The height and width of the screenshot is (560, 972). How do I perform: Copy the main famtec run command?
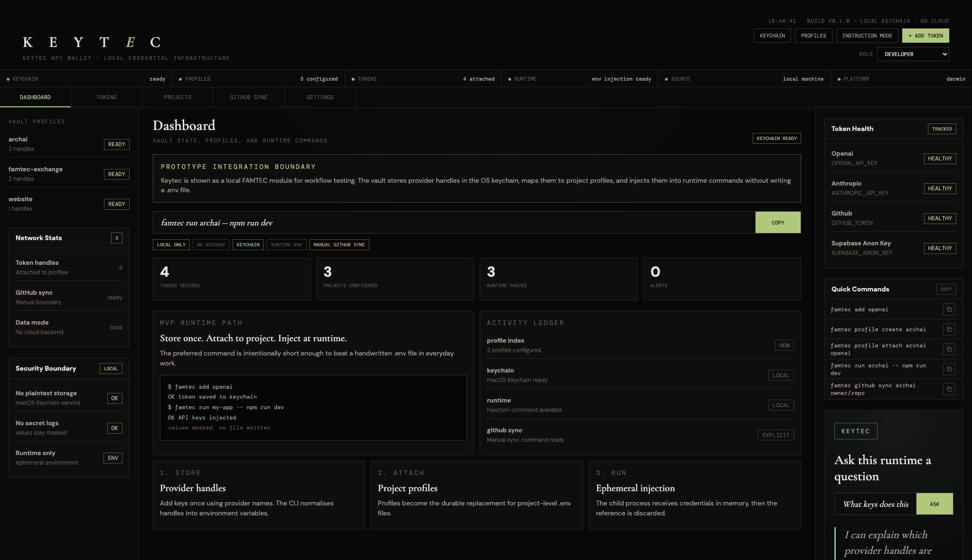778,223
